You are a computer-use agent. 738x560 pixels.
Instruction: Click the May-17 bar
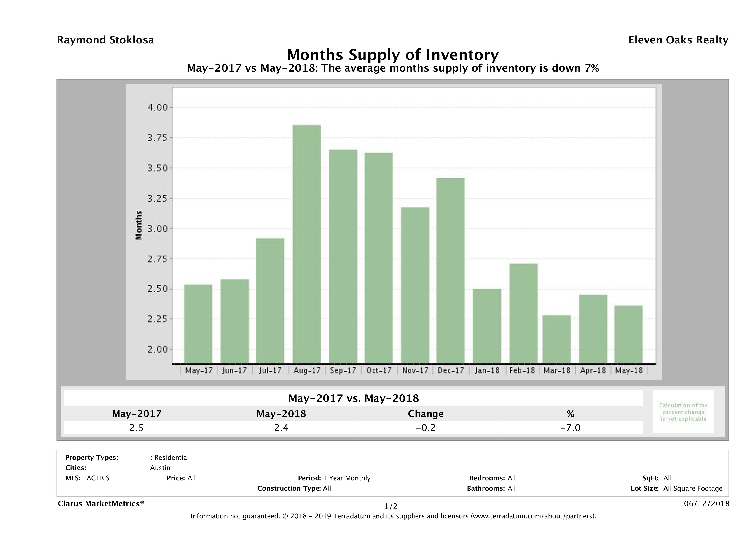198,324
